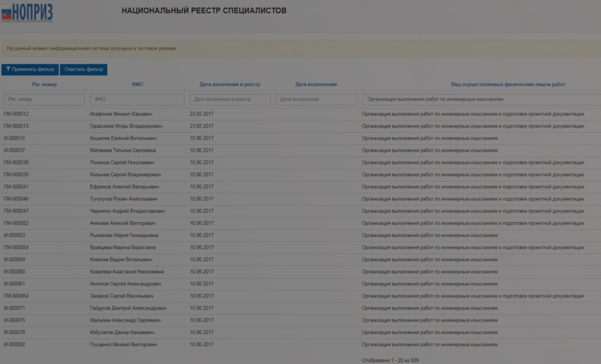The image size is (601, 364).
Task: Focus the Рег. номер filter field
Action: pyautogui.click(x=45, y=99)
